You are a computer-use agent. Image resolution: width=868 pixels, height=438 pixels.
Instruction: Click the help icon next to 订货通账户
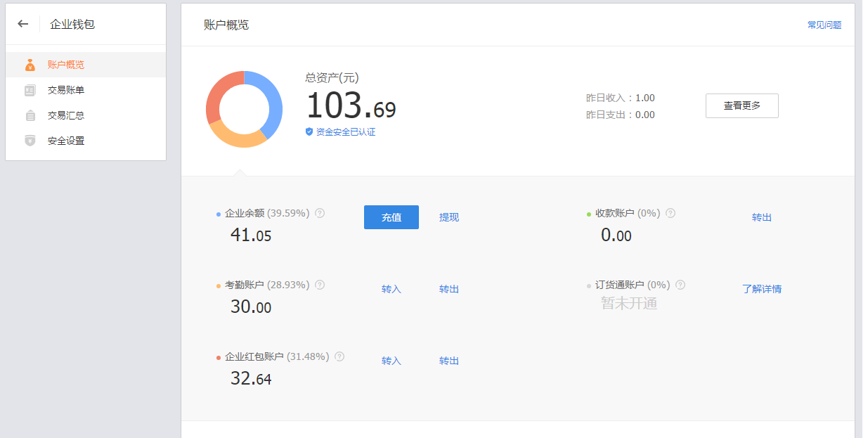680,285
